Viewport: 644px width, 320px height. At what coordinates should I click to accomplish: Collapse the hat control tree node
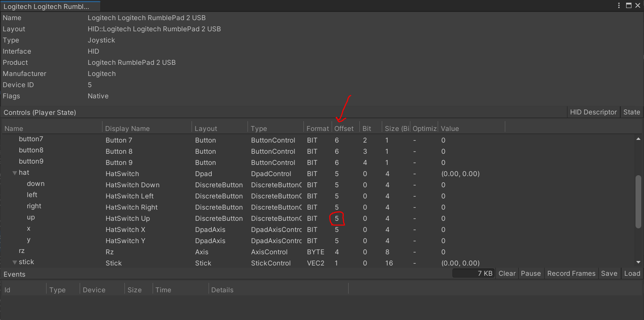click(x=15, y=173)
